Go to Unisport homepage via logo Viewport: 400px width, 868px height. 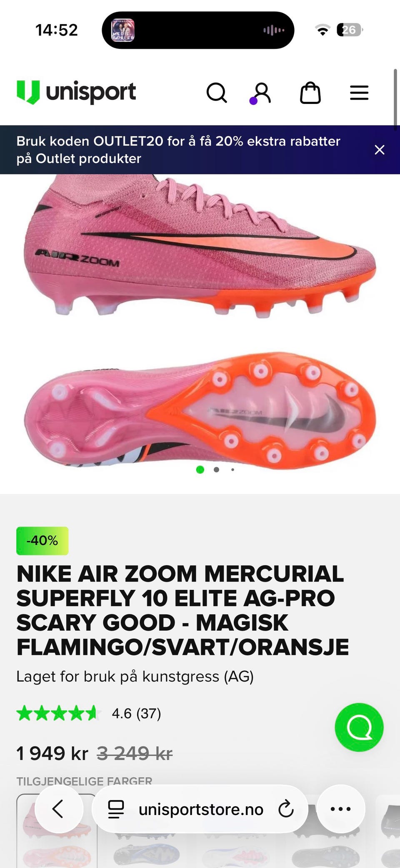[76, 92]
